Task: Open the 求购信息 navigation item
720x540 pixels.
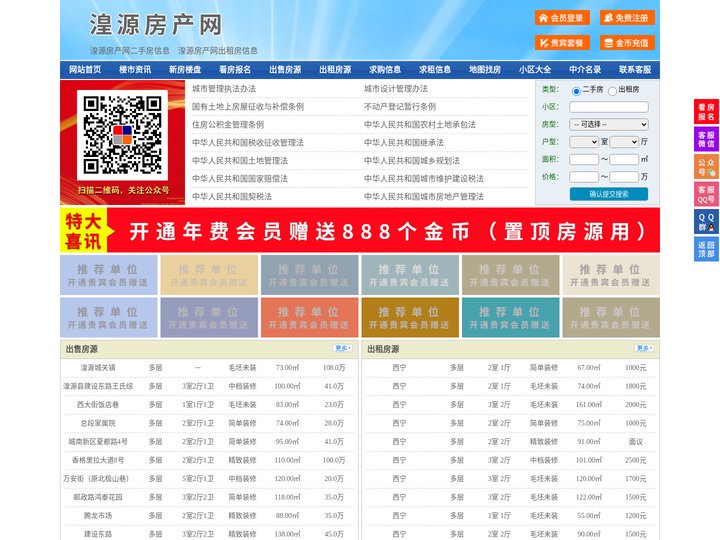Action: 385,70
